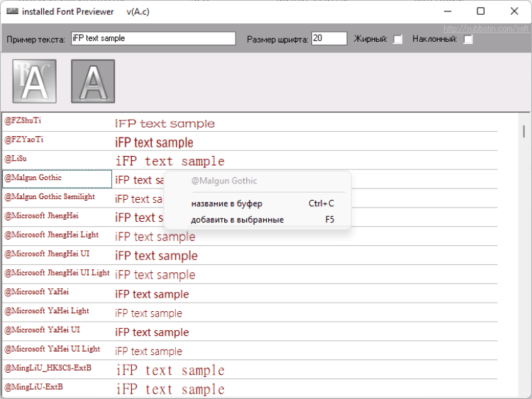Image resolution: width=532 pixels, height=399 pixels.
Task: Click the multi-letter font list toolbar icon
Action: pyautogui.click(x=34, y=81)
